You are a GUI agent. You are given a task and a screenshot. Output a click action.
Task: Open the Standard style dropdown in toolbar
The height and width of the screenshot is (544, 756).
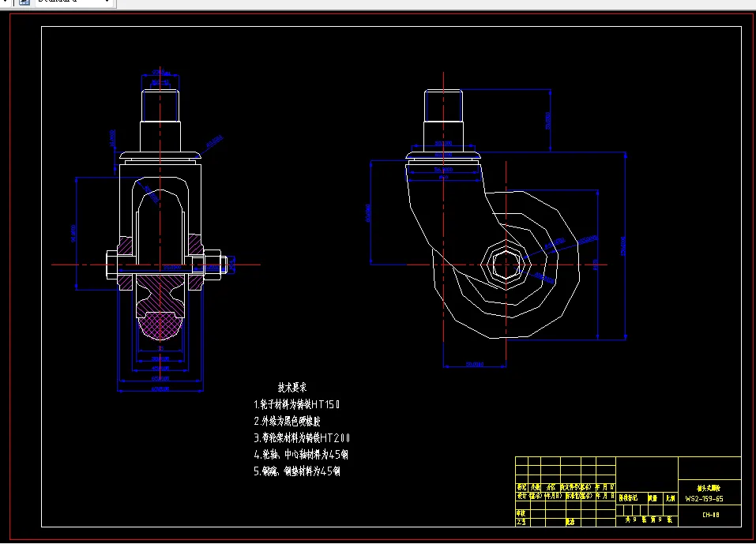pos(75,2)
